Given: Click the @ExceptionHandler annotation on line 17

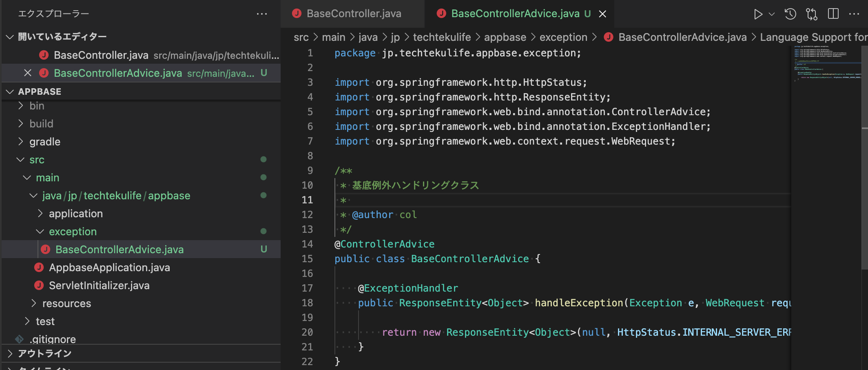Looking at the screenshot, I should coord(408,288).
